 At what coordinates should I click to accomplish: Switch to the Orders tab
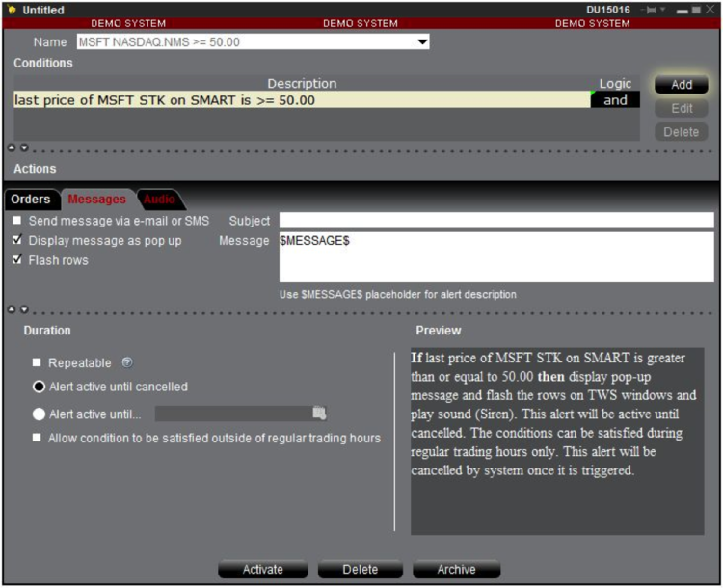pyautogui.click(x=31, y=200)
